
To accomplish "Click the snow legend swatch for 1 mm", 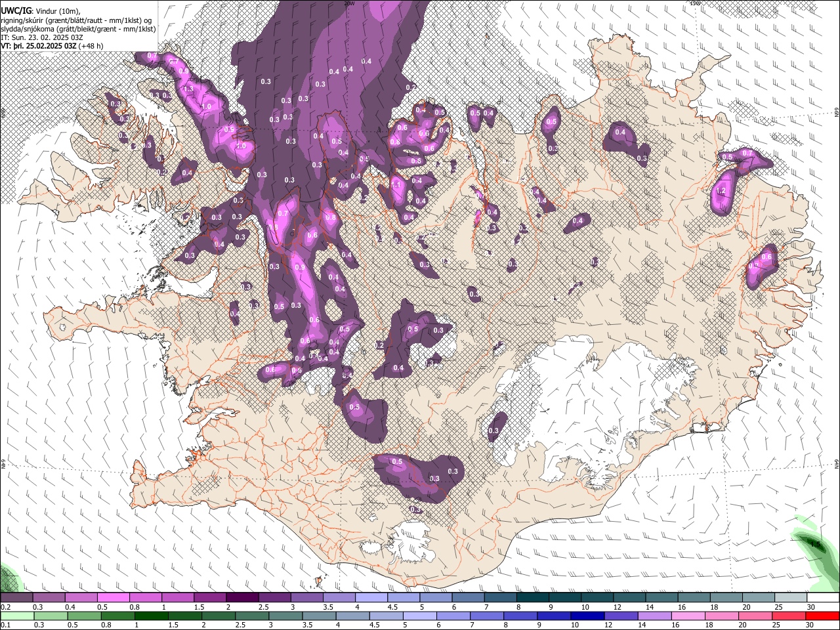I will [177, 597].
